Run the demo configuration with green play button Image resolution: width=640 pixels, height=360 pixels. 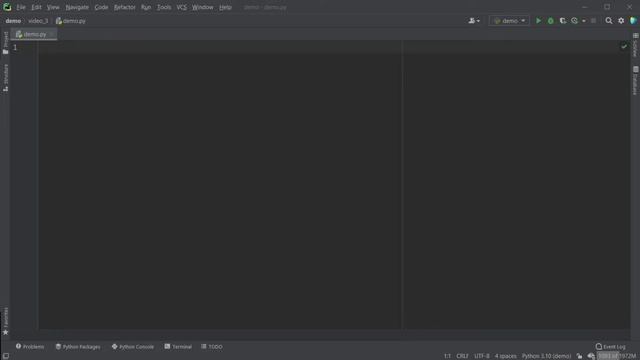click(x=538, y=21)
